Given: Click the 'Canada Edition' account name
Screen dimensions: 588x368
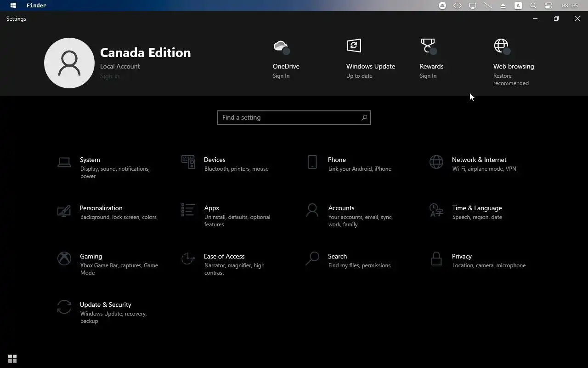Looking at the screenshot, I should pyautogui.click(x=145, y=52).
